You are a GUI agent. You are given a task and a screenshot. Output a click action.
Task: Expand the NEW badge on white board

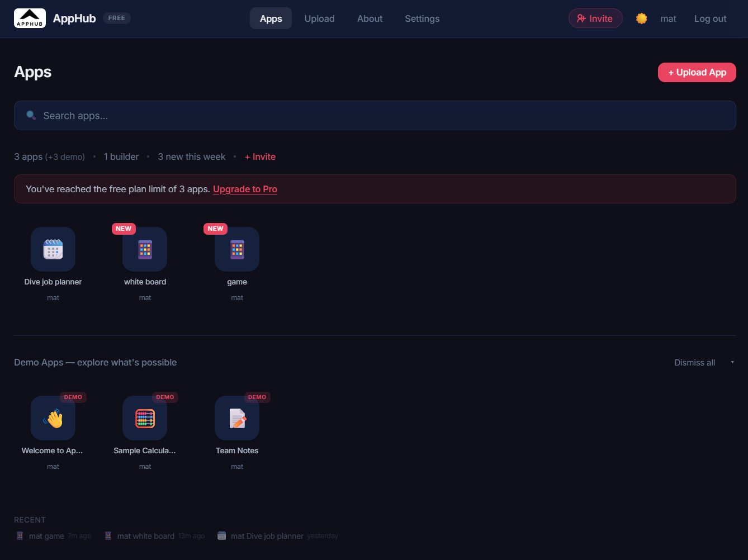click(124, 229)
